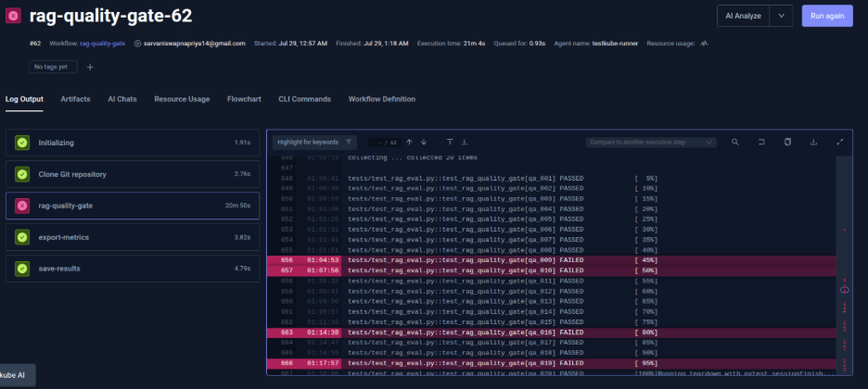Select the export-metrics step
The height and width of the screenshot is (389, 868).
tap(133, 237)
